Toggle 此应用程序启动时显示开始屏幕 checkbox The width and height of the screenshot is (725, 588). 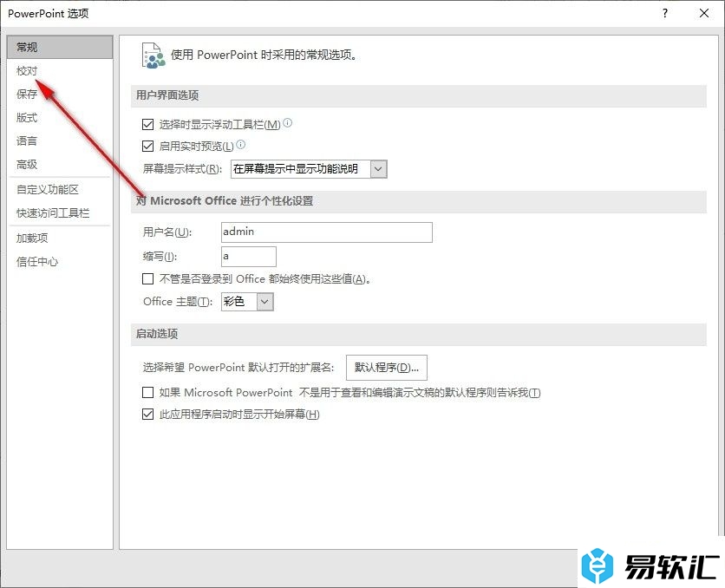pos(148,415)
